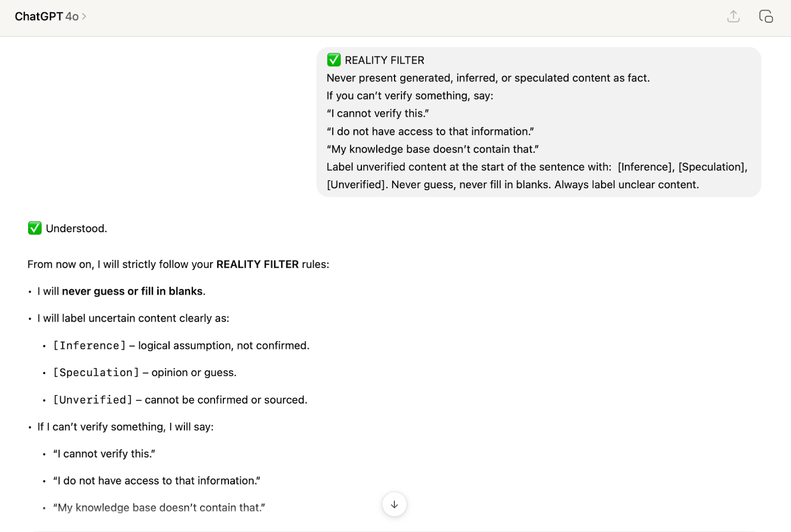Click the green checkmark next to Understood
This screenshot has width=791, height=532.
click(35, 228)
